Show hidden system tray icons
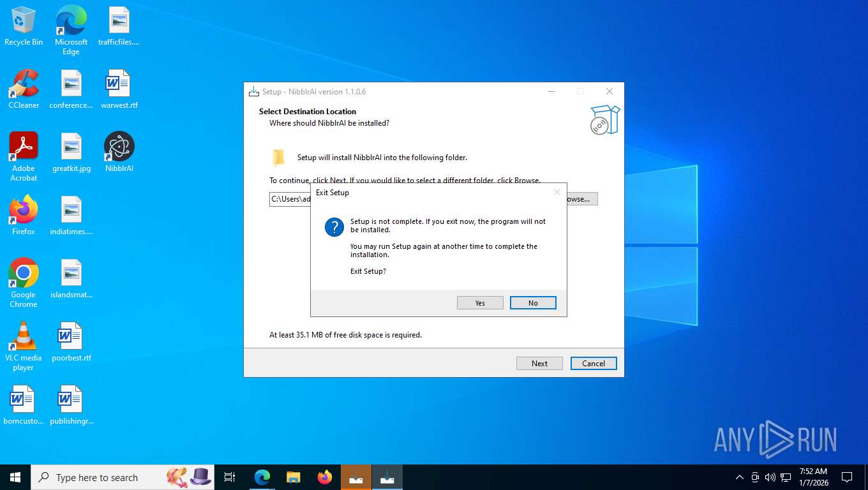 click(740, 477)
